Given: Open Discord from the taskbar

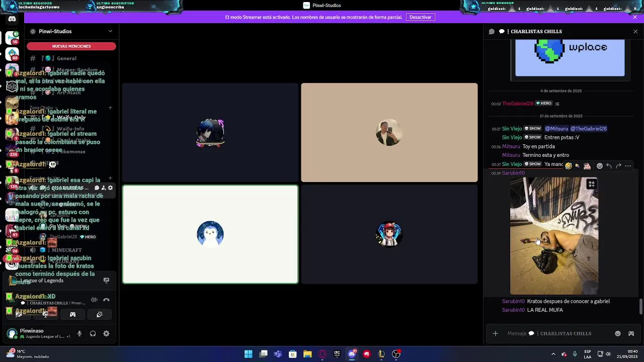Looking at the screenshot, I should click(x=352, y=354).
